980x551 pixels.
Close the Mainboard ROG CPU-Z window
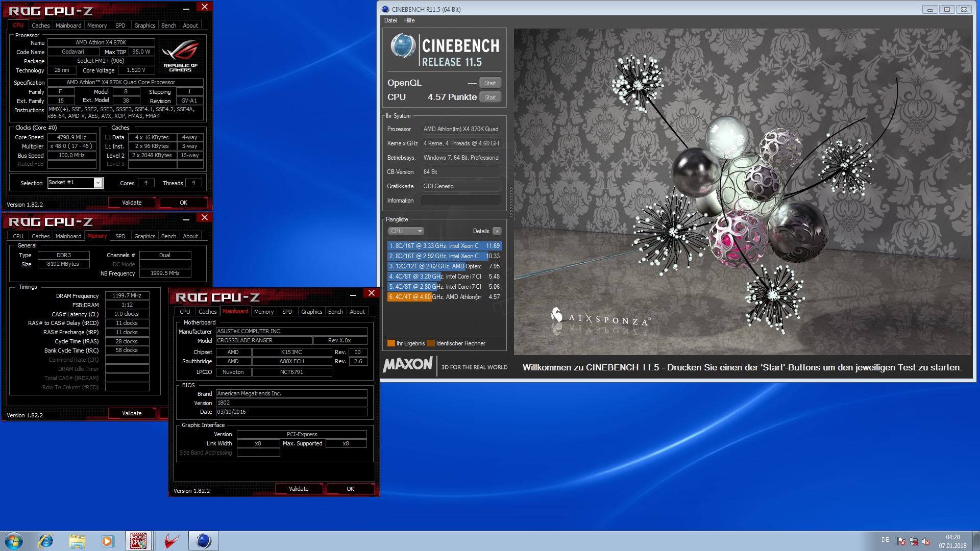tap(372, 293)
